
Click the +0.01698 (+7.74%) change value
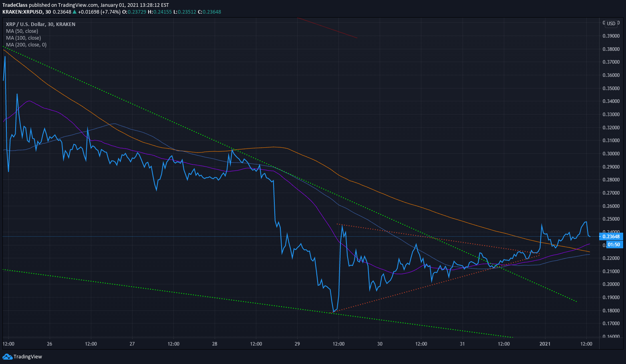coord(99,12)
